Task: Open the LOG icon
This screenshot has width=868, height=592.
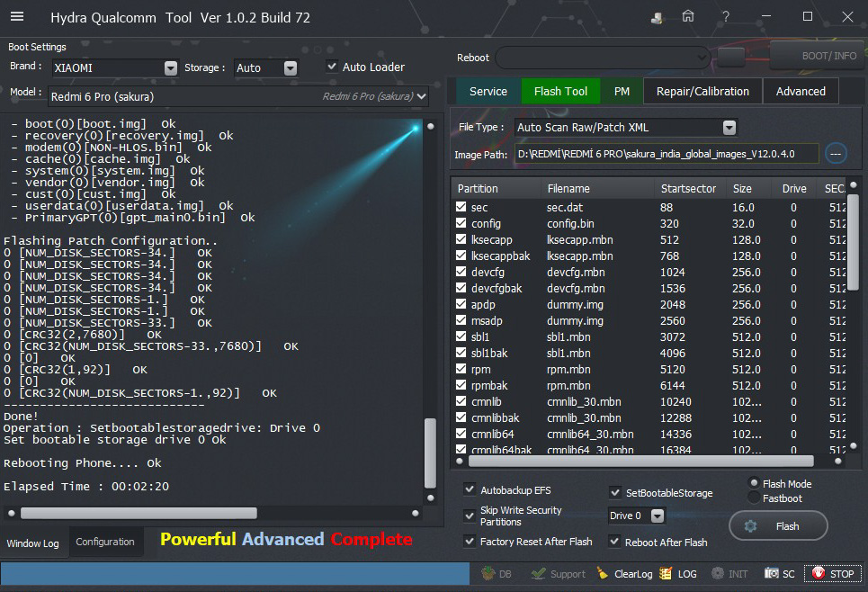Action: [666, 574]
